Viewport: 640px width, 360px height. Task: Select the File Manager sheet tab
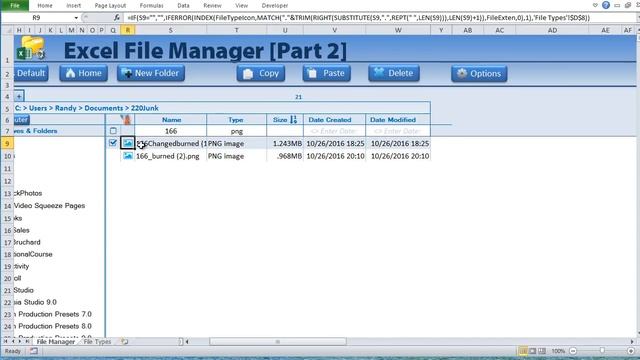point(56,342)
